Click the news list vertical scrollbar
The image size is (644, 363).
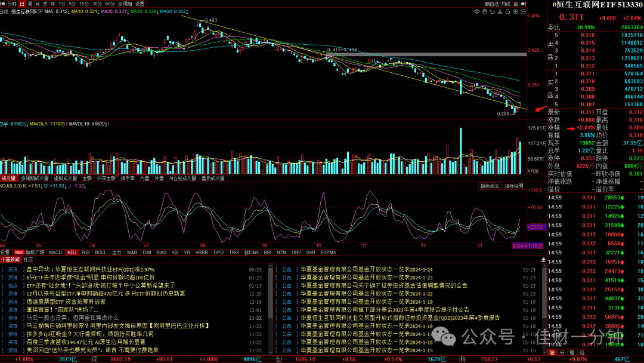[x=270, y=308]
